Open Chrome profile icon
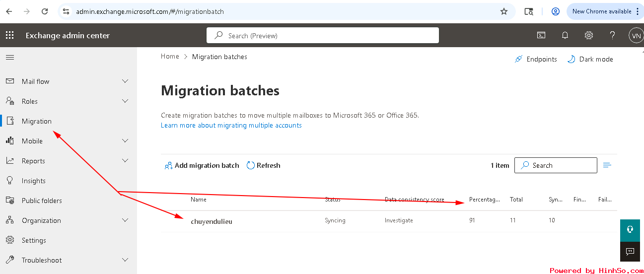The image size is (644, 274). pyautogui.click(x=556, y=11)
